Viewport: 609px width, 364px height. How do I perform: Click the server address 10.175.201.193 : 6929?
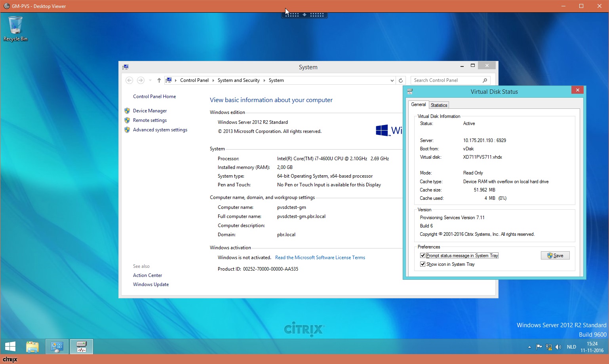484,140
